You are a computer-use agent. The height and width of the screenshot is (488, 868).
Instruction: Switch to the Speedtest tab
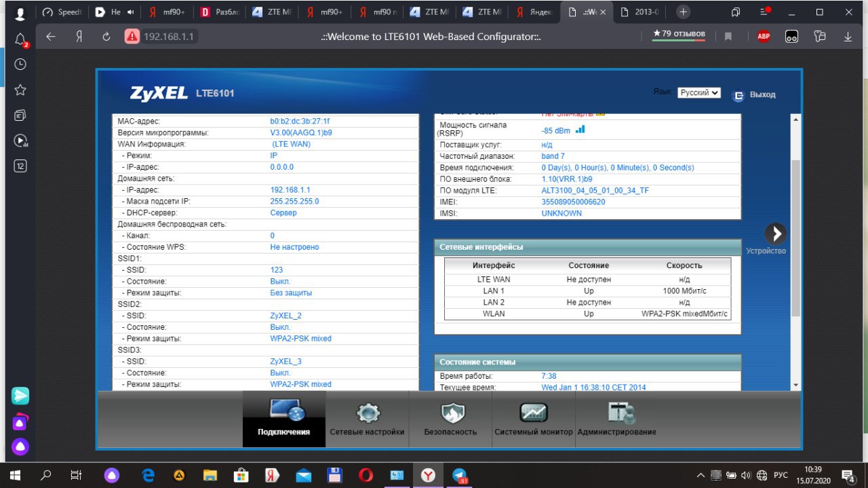[62, 12]
